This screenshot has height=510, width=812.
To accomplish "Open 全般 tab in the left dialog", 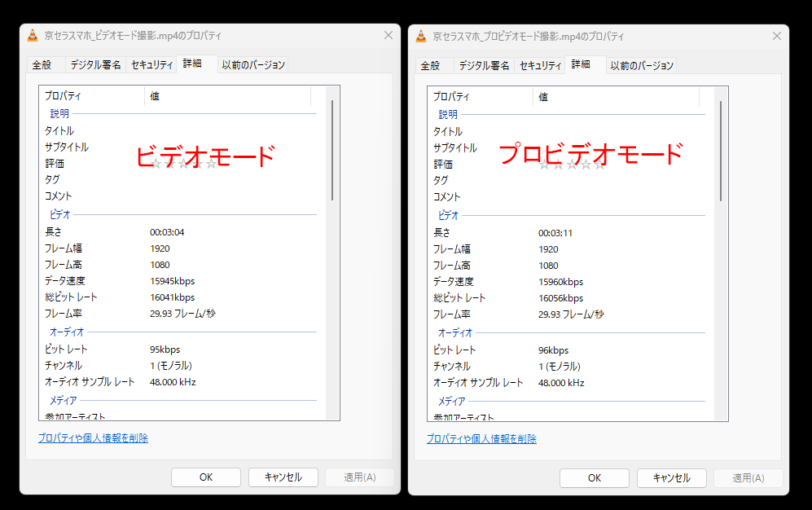I will [x=42, y=65].
